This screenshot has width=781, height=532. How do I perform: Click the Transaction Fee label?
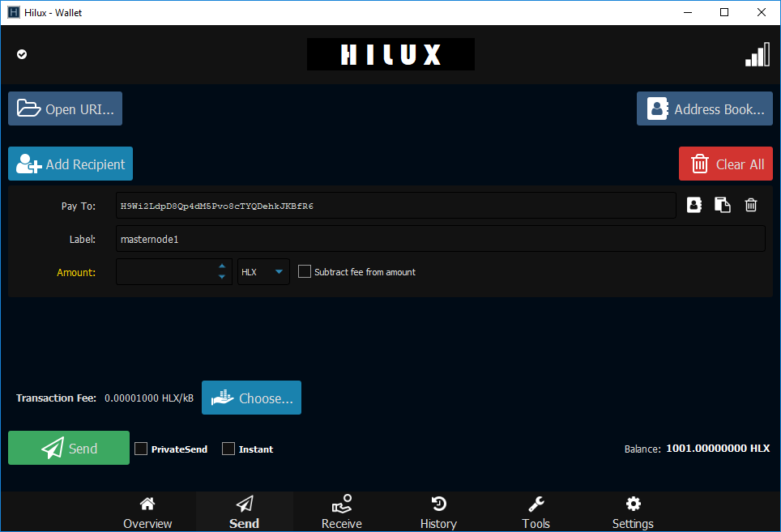click(56, 398)
